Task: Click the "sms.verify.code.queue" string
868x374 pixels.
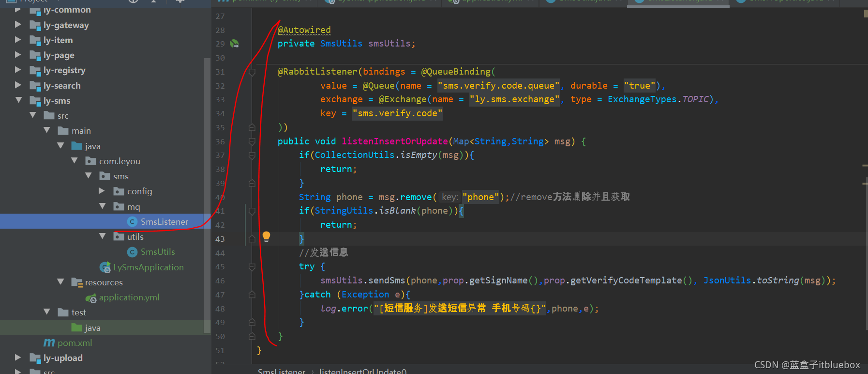Action: tap(499, 86)
